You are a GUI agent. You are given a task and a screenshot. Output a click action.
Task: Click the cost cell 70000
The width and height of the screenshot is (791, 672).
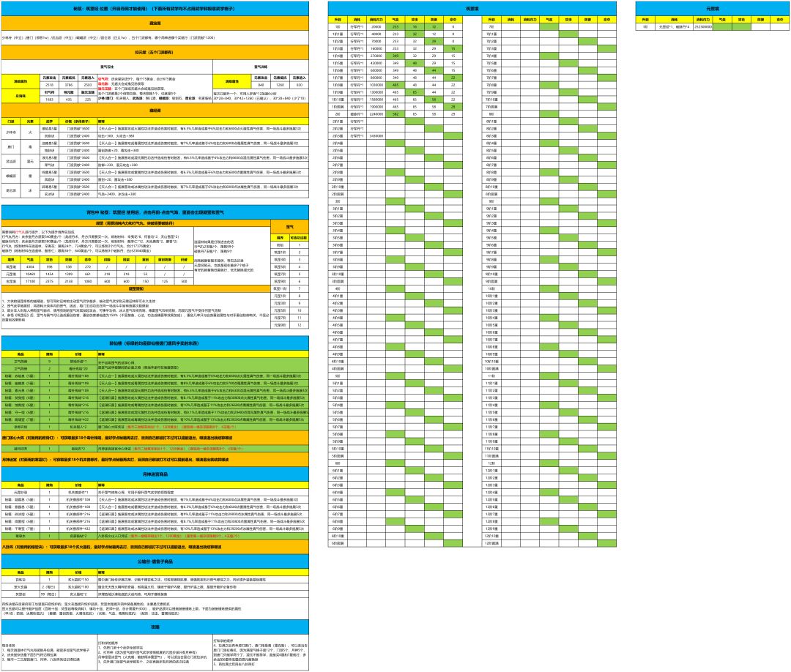click(x=376, y=41)
